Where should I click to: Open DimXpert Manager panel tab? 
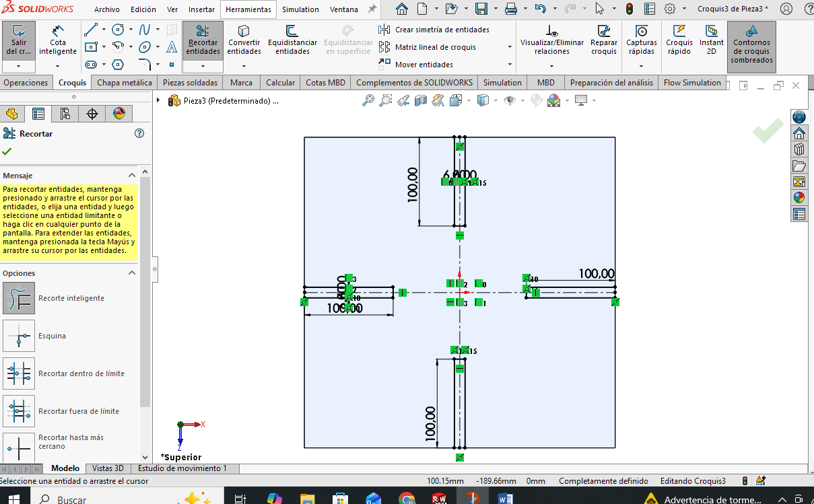click(x=92, y=113)
